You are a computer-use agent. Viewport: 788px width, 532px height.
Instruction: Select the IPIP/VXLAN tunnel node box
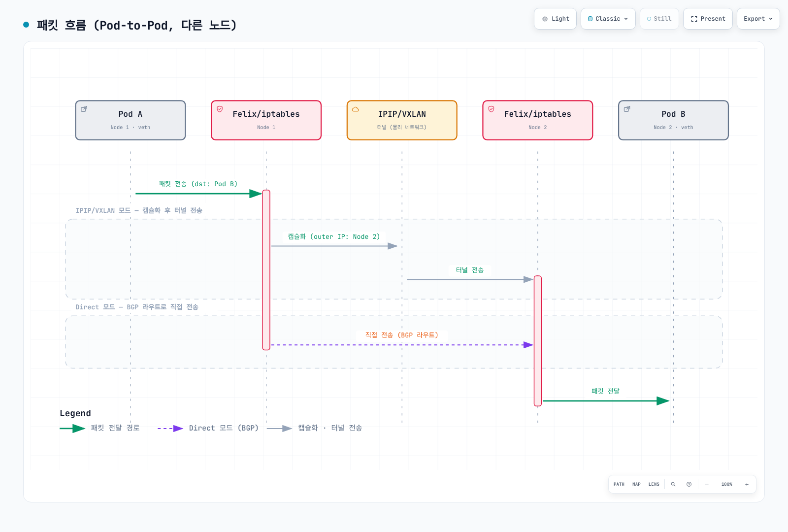[402, 120]
